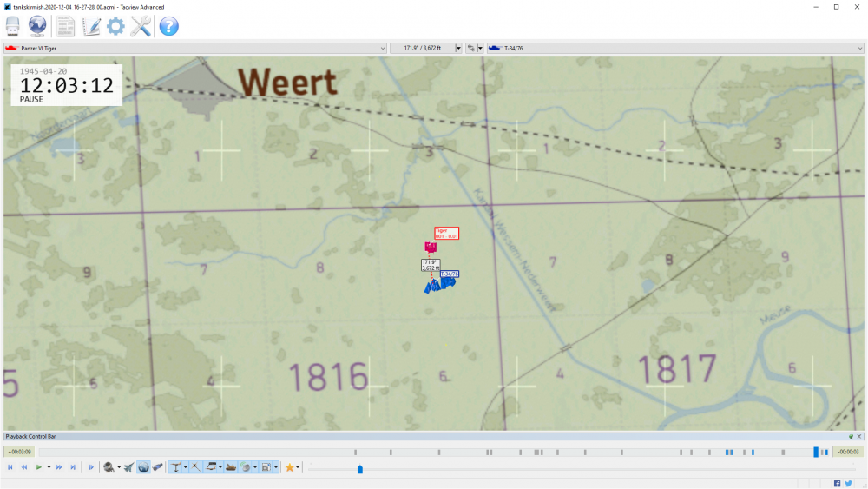Image resolution: width=868 pixels, height=489 pixels.
Task: Toggle the tank ground objects icon
Action: click(x=231, y=467)
